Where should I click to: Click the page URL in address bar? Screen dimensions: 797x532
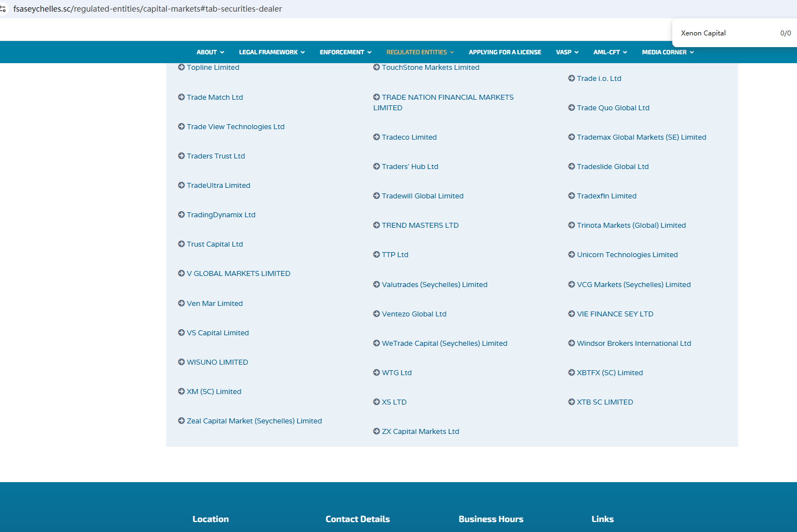pos(147,9)
